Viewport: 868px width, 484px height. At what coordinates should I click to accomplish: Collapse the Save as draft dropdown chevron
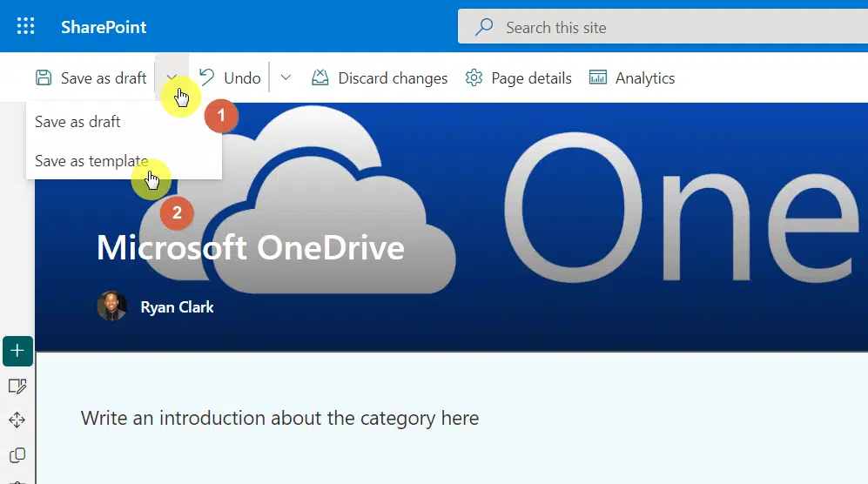click(x=172, y=78)
